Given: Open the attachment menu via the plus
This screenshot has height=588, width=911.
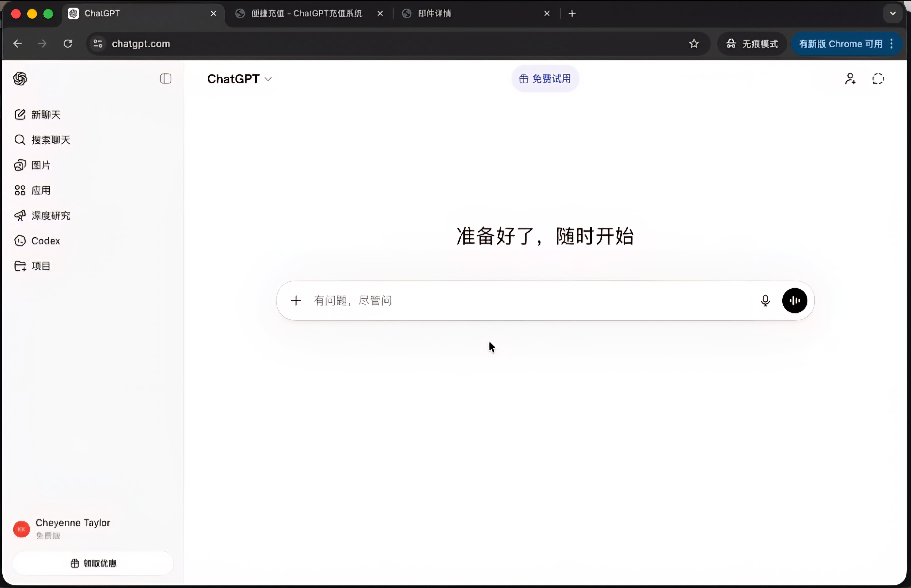Looking at the screenshot, I should tap(296, 301).
